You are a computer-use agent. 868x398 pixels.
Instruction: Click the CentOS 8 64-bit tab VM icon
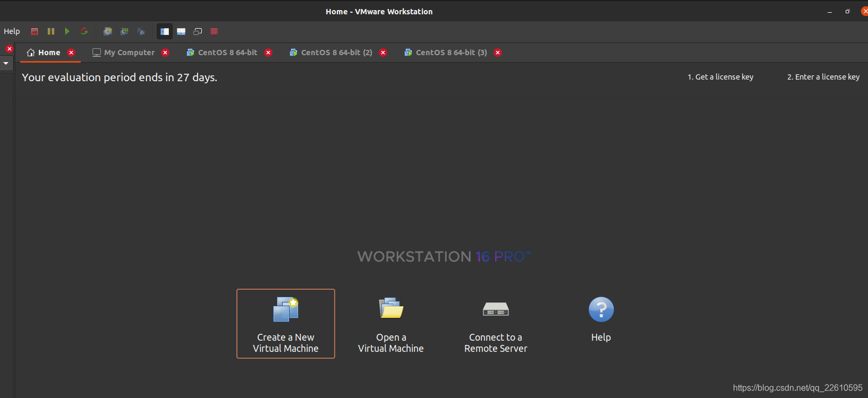(190, 53)
